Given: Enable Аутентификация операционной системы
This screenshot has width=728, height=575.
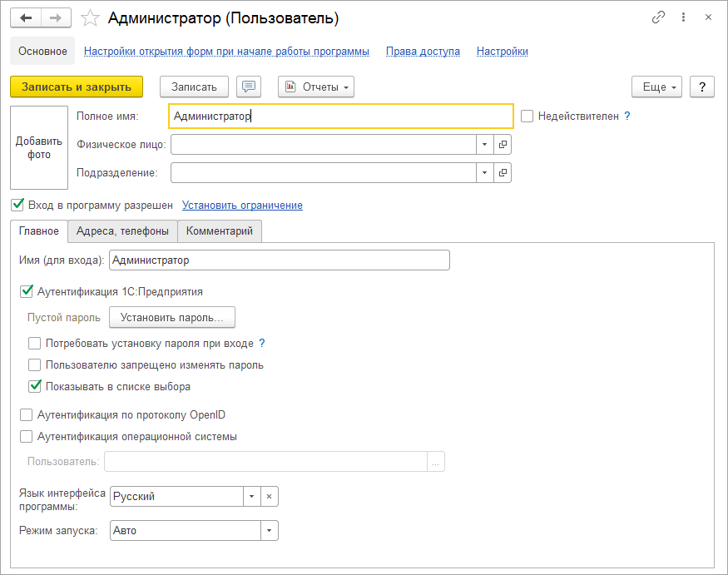Looking at the screenshot, I should [x=26, y=436].
